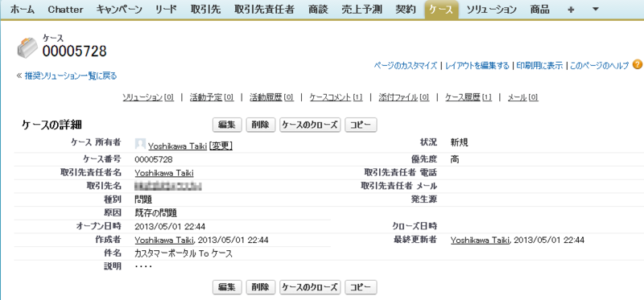Open 取引先責任者名 Yoshikawa Taiki link
Screen dimensions: 644x300
tap(164, 173)
